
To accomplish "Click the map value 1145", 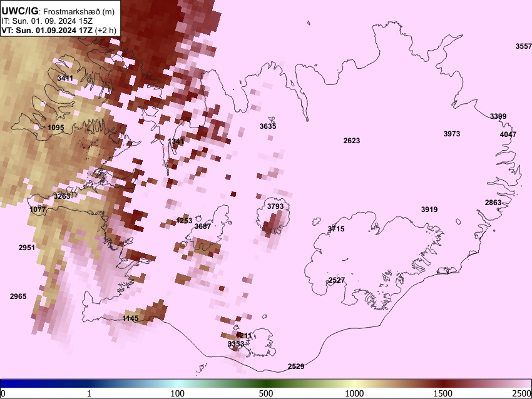I will click(x=131, y=318).
